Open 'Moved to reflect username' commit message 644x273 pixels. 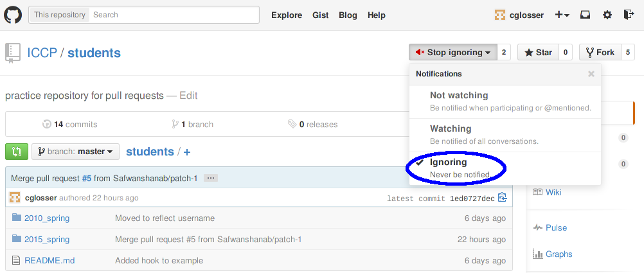click(165, 218)
